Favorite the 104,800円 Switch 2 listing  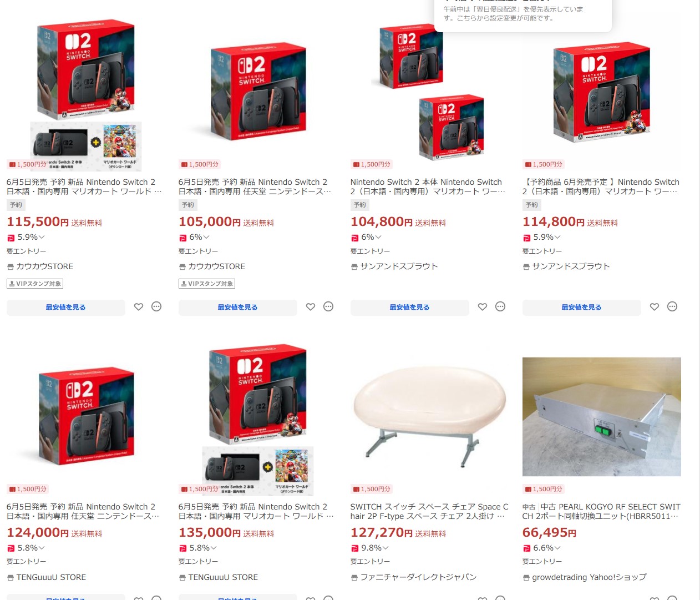[x=483, y=307]
